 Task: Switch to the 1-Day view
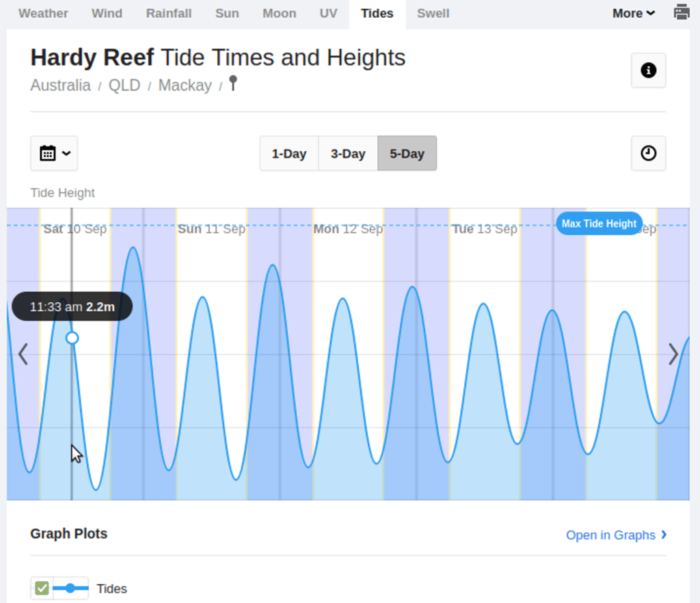[289, 153]
